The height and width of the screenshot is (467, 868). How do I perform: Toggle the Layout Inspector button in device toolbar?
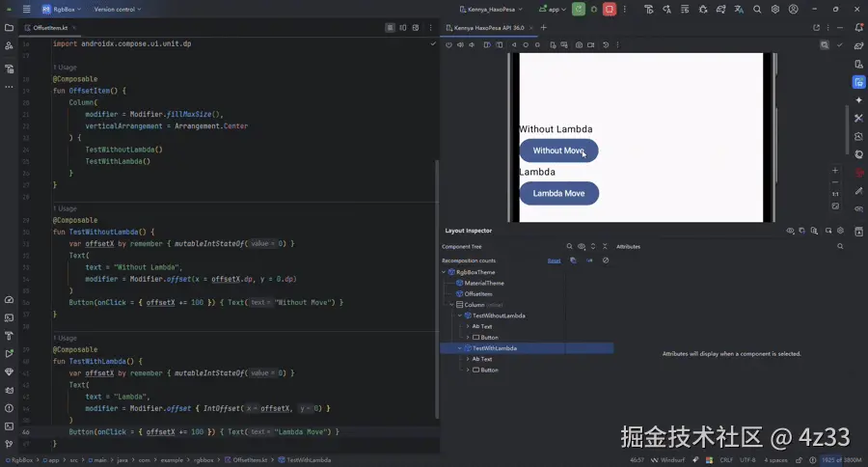click(x=825, y=45)
